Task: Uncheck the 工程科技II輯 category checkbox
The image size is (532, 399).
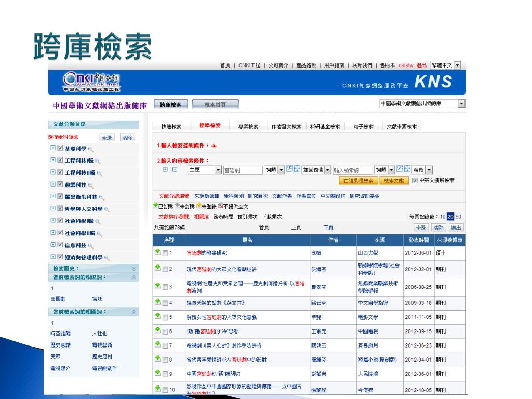Action: (x=60, y=172)
